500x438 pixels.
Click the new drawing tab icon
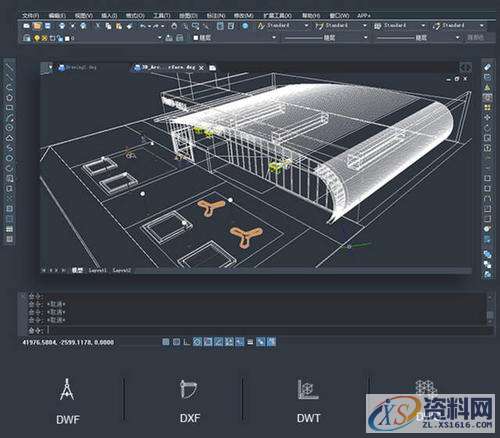212,68
